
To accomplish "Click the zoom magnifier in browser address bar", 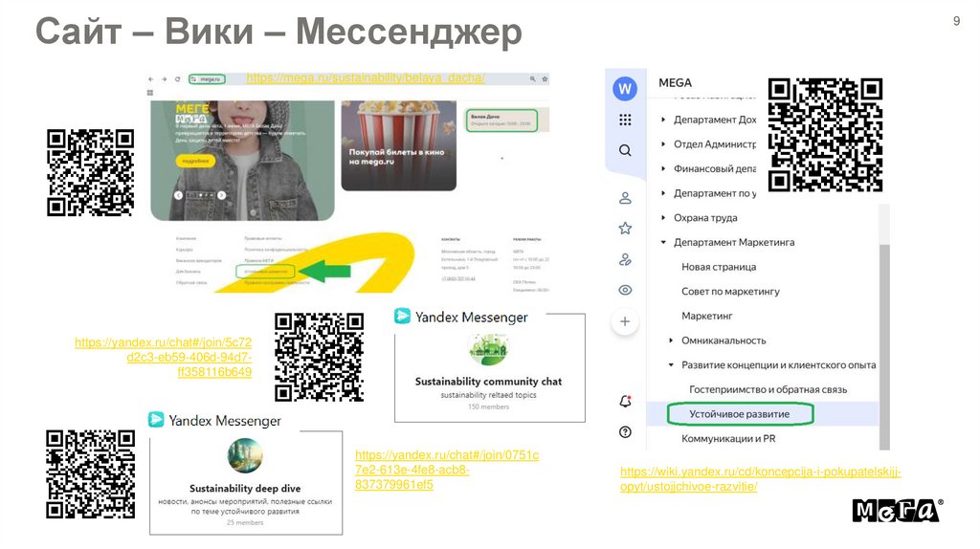I will point(532,78).
